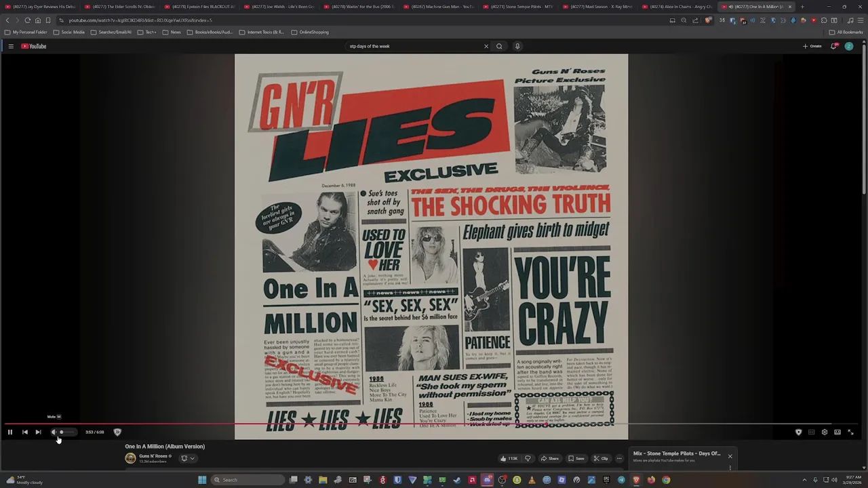Switch the player to theater mode
This screenshot has width=868, height=488.
point(837,432)
